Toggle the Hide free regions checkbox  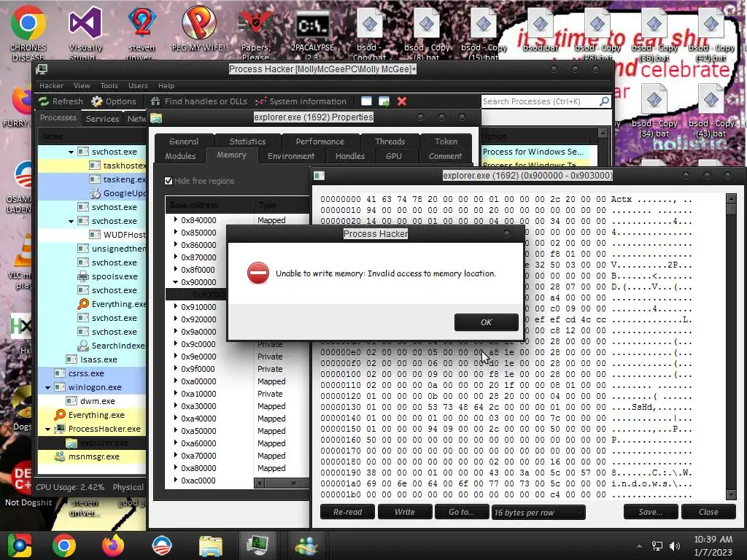click(x=169, y=181)
